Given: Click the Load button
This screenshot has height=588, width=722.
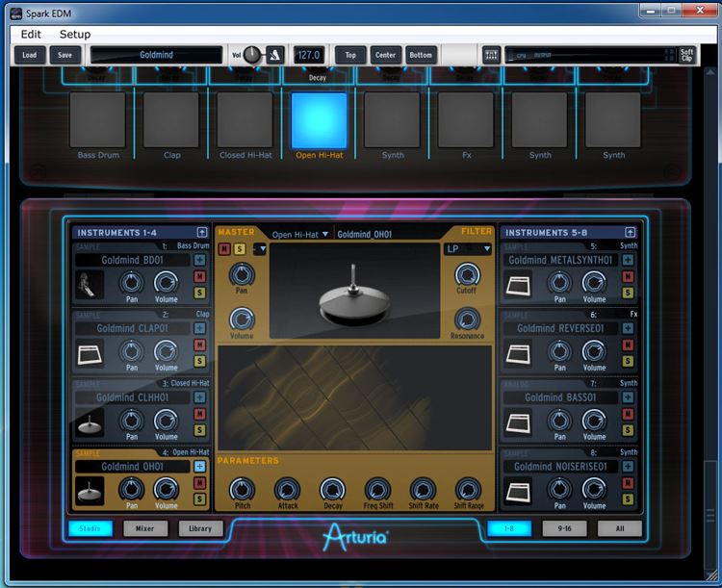Looking at the screenshot, I should point(30,55).
